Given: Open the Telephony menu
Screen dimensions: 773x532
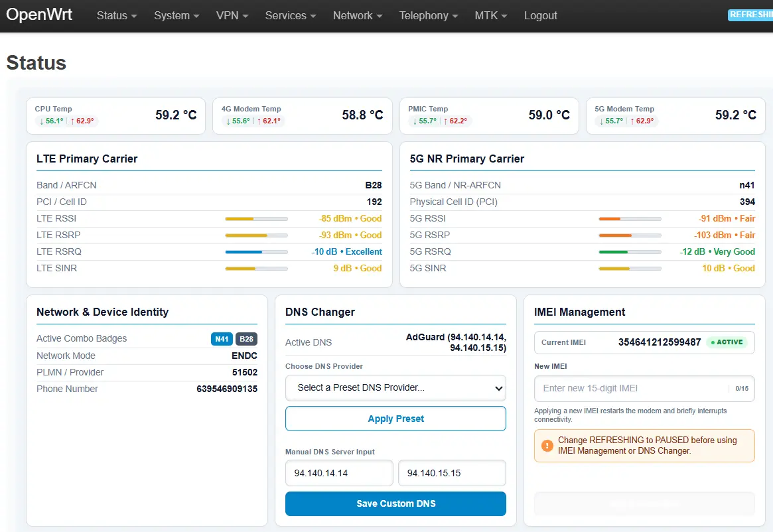Looking at the screenshot, I should (429, 16).
